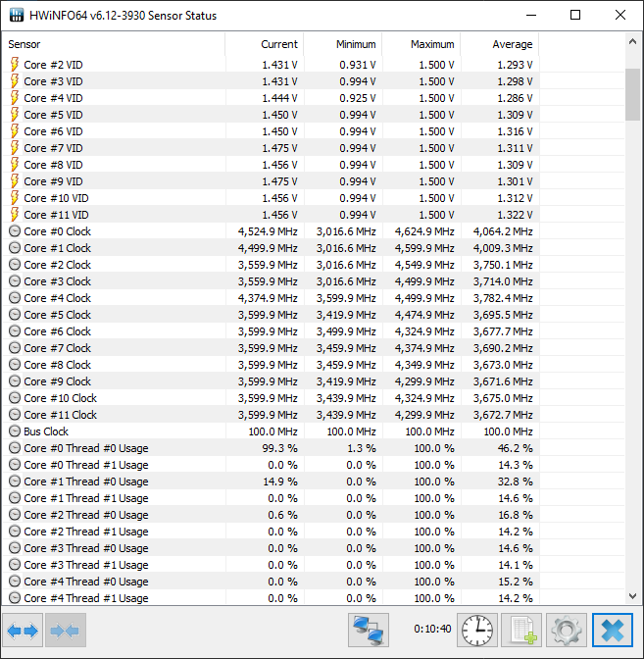Image resolution: width=644 pixels, height=659 pixels.
Task: Click current value 4,524.9 MHz
Action: pos(268,231)
